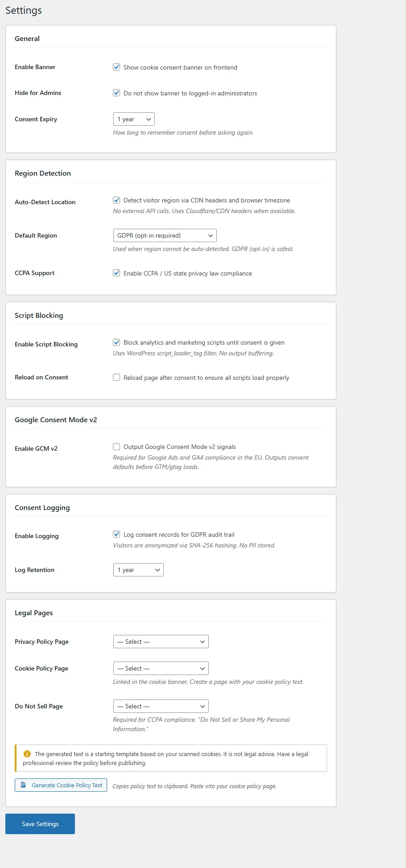Screen dimensions: 406x868
Task: Uncheck Detect visitor region via CDN headers
Action: 116,200
